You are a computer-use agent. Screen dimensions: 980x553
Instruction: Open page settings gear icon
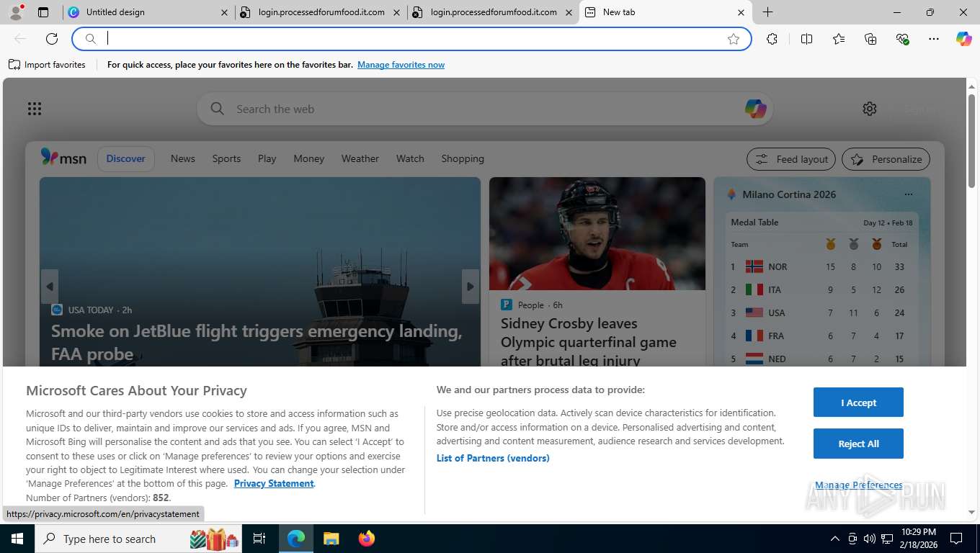pos(870,109)
